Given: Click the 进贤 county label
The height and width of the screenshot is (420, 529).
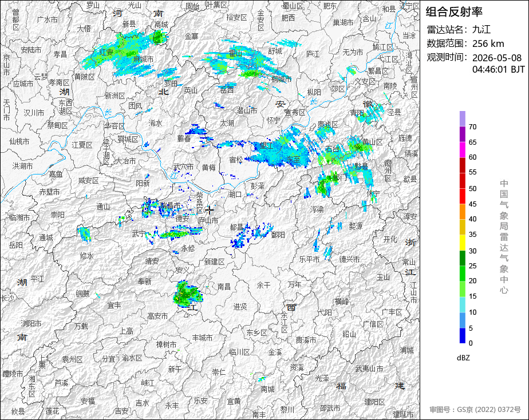Looking at the screenshot, I should coord(240,306).
